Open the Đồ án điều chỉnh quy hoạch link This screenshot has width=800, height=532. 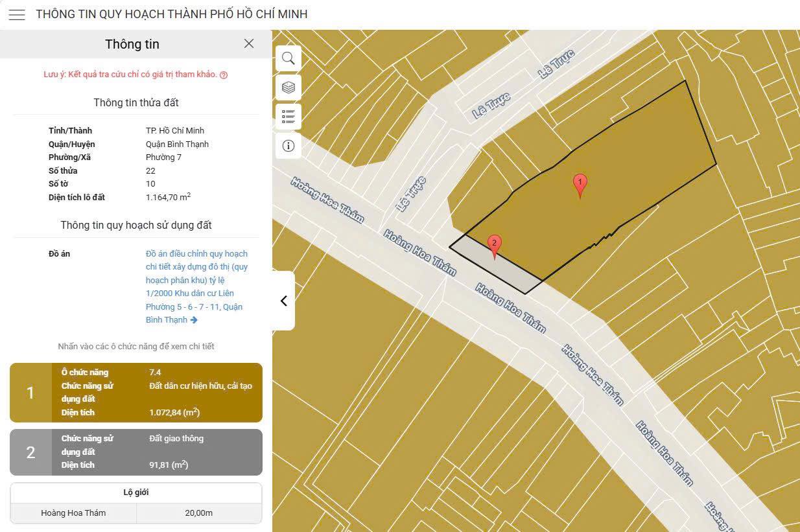(x=196, y=286)
